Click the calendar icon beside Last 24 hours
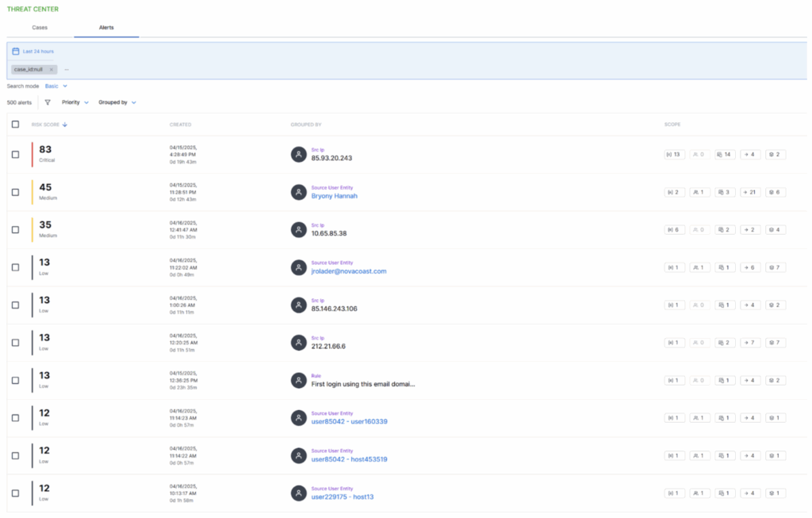Image resolution: width=812 pixels, height=518 pixels. click(x=16, y=51)
